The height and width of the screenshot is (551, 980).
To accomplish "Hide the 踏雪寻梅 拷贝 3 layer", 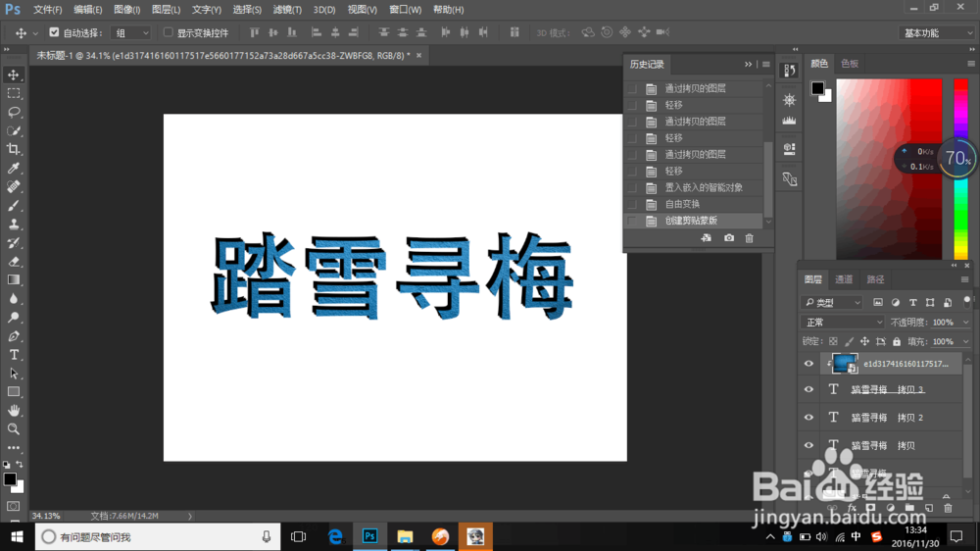I will coord(808,389).
